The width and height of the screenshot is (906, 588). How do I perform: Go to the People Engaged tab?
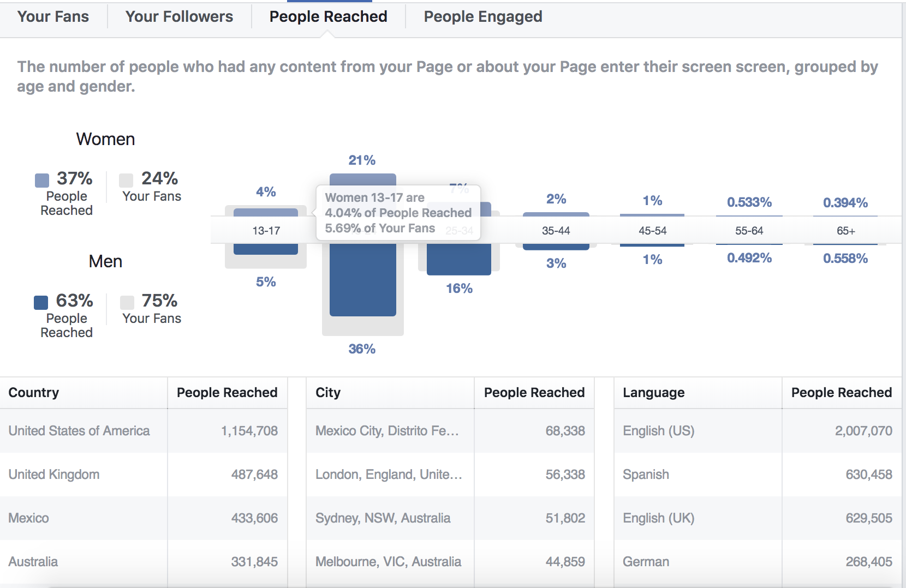point(482,17)
